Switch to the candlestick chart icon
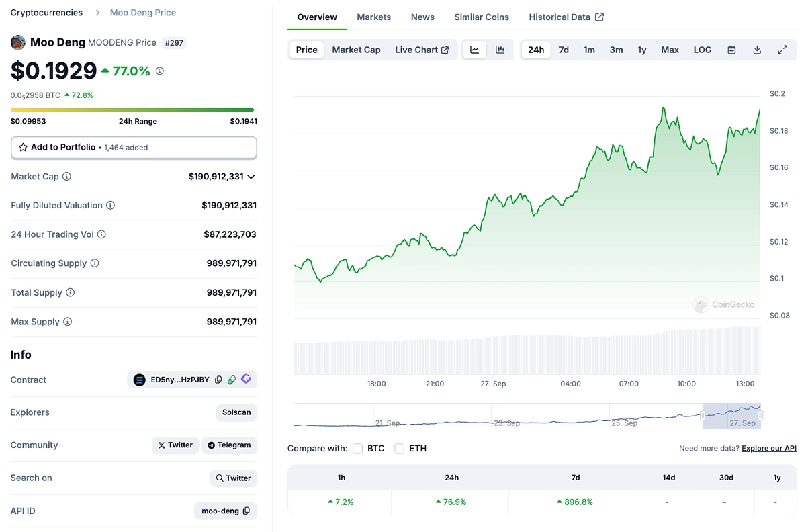The width and height of the screenshot is (806, 532). click(x=500, y=50)
